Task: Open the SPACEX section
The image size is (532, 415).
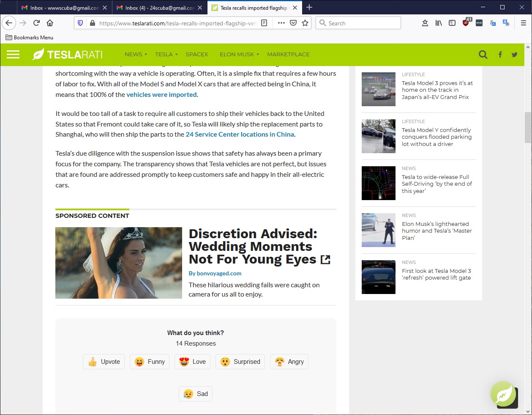Action: pos(197,54)
